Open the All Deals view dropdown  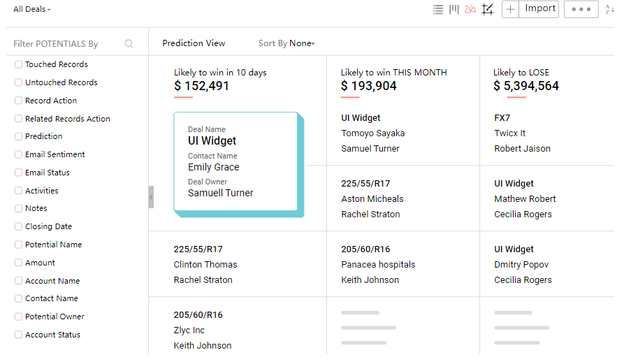[x=32, y=9]
